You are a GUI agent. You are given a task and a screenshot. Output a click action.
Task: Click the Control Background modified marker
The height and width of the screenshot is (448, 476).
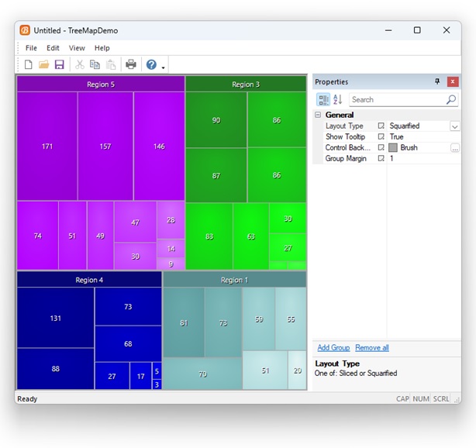click(381, 147)
